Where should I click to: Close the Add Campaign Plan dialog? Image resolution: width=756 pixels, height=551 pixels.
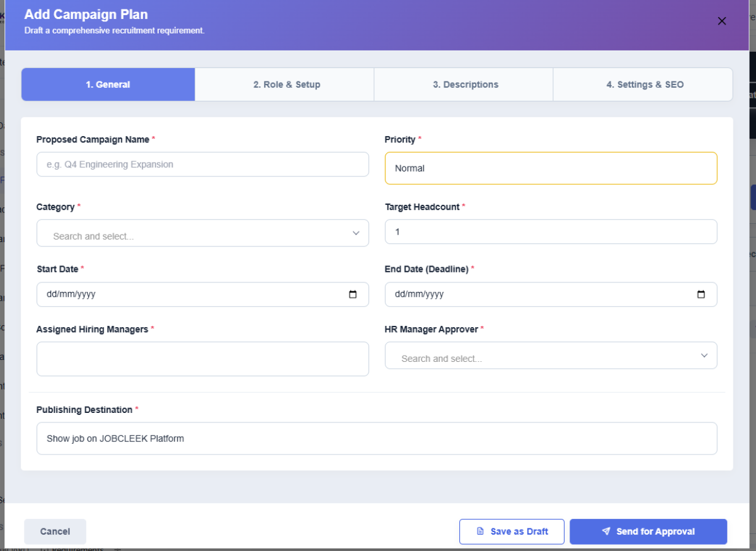click(722, 21)
